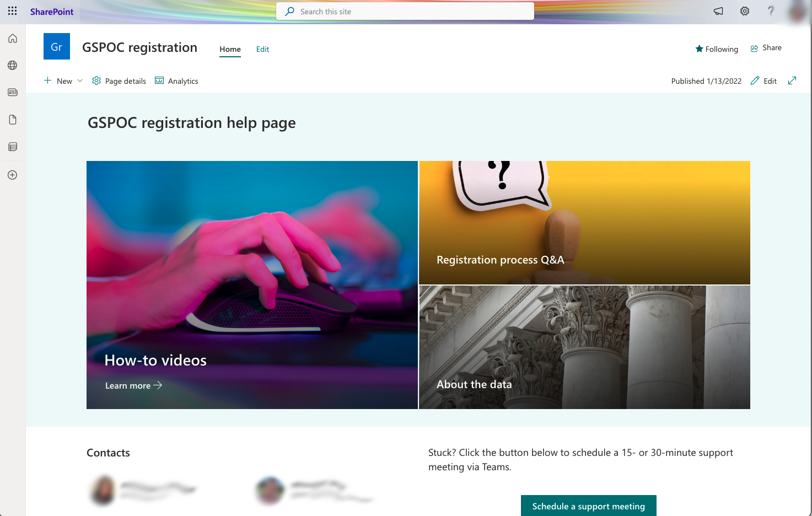Click the megaphone feedback icon
Image resolution: width=812 pixels, height=516 pixels.
click(x=718, y=11)
